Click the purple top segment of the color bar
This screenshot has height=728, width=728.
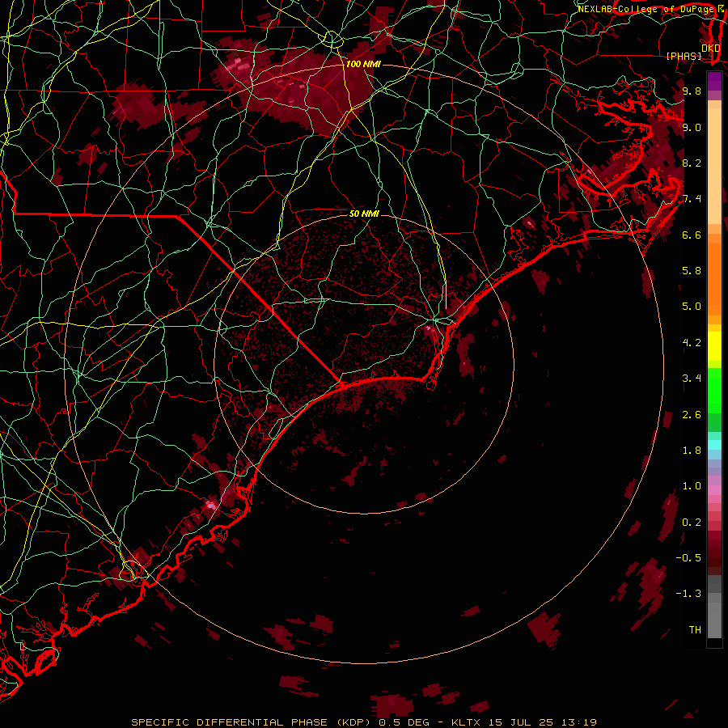tap(714, 81)
